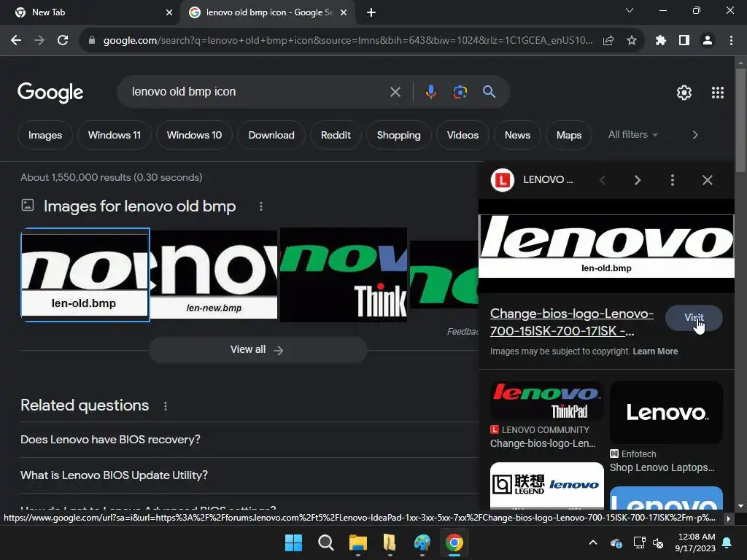Open preview panel more options menu
Viewport: 747px width, 560px height.
point(672,180)
